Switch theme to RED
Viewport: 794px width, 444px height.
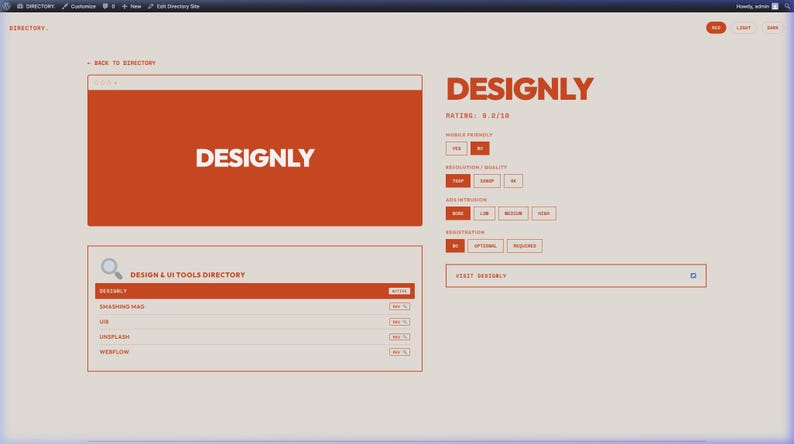pyautogui.click(x=716, y=28)
